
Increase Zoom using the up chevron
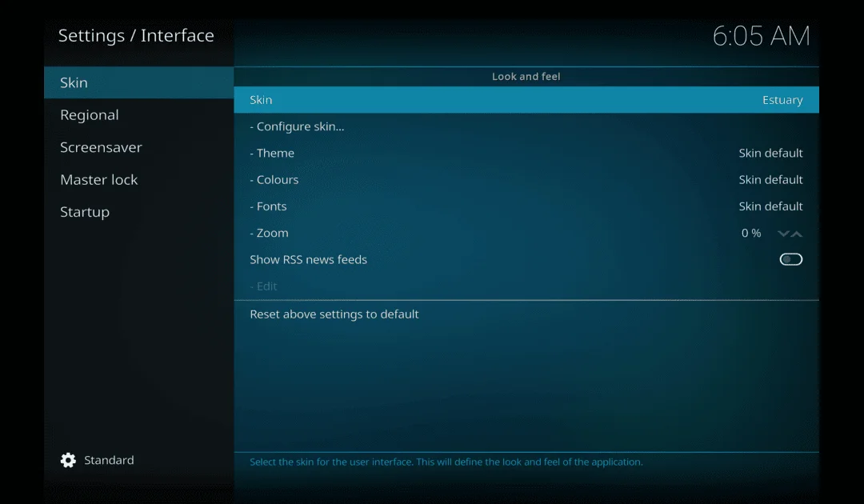(798, 233)
